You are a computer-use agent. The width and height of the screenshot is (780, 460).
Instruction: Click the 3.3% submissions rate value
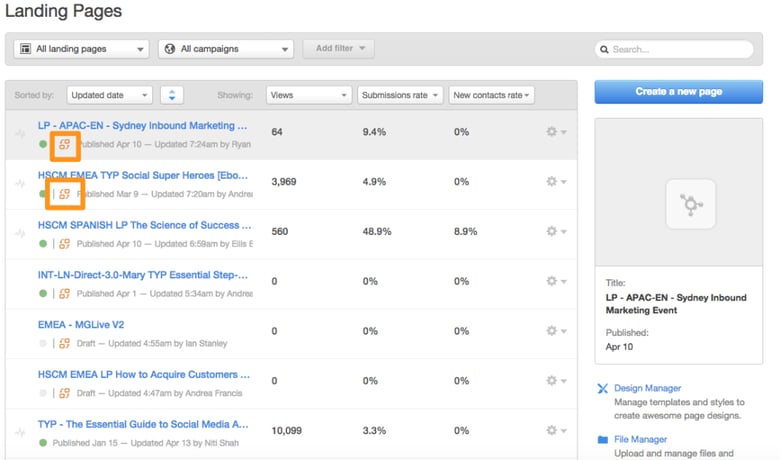click(x=374, y=430)
